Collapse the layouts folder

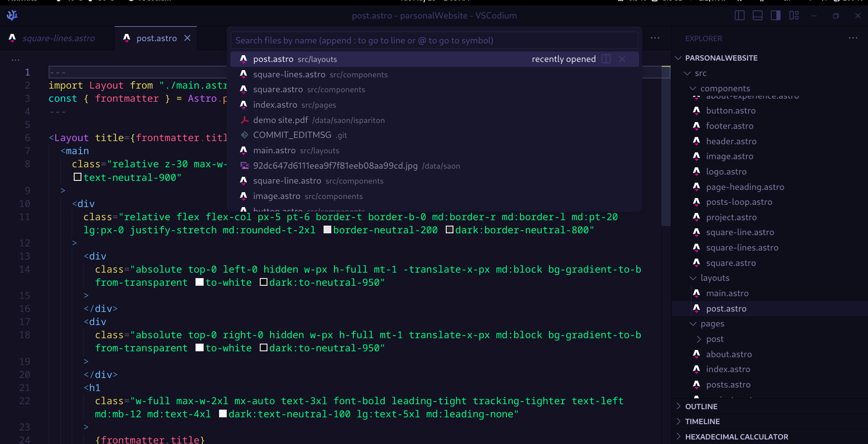click(693, 278)
